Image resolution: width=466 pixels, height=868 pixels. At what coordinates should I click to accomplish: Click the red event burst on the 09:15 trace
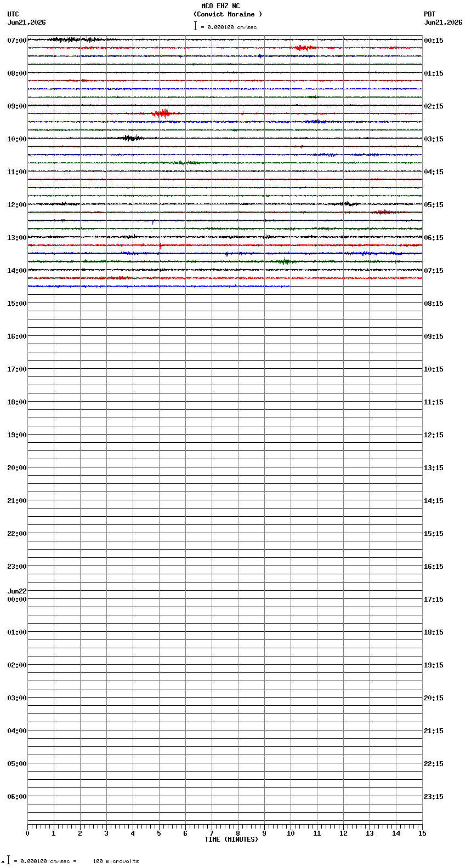coord(162,113)
